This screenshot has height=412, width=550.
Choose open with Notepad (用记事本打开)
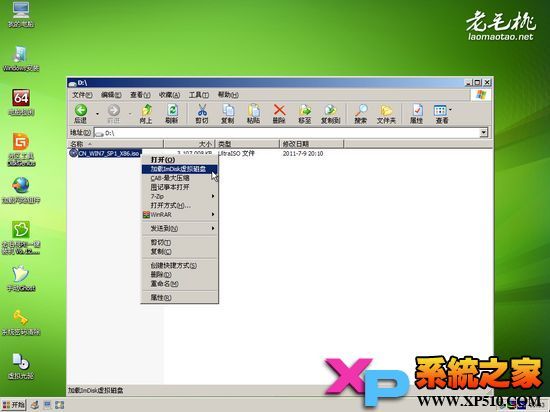[x=179, y=187]
